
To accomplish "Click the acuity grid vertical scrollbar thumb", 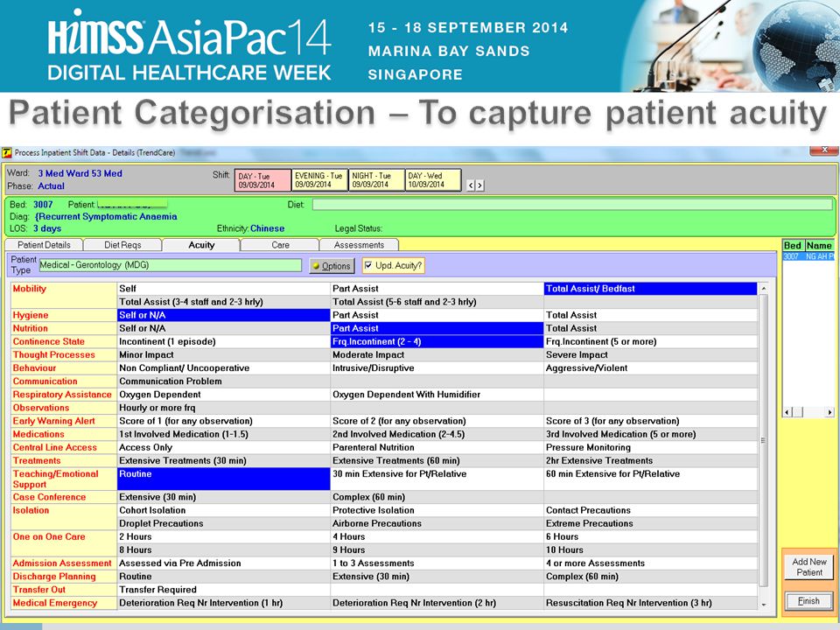I will (x=764, y=439).
